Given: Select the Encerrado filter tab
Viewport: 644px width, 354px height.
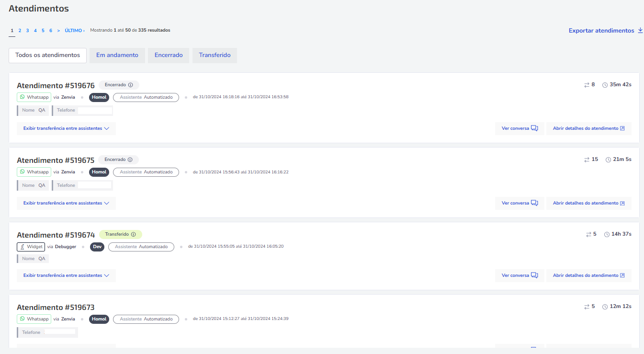Looking at the screenshot, I should click(x=169, y=55).
